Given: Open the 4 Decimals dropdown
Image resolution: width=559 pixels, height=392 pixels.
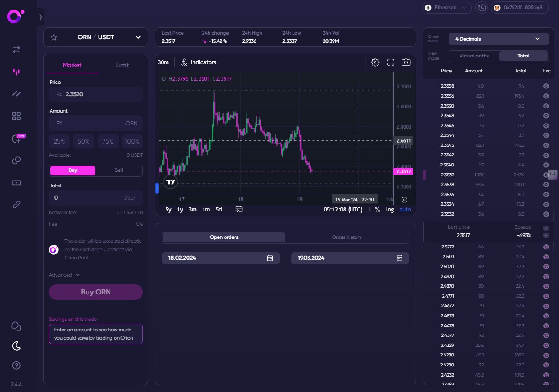Looking at the screenshot, I should pyautogui.click(x=498, y=39).
